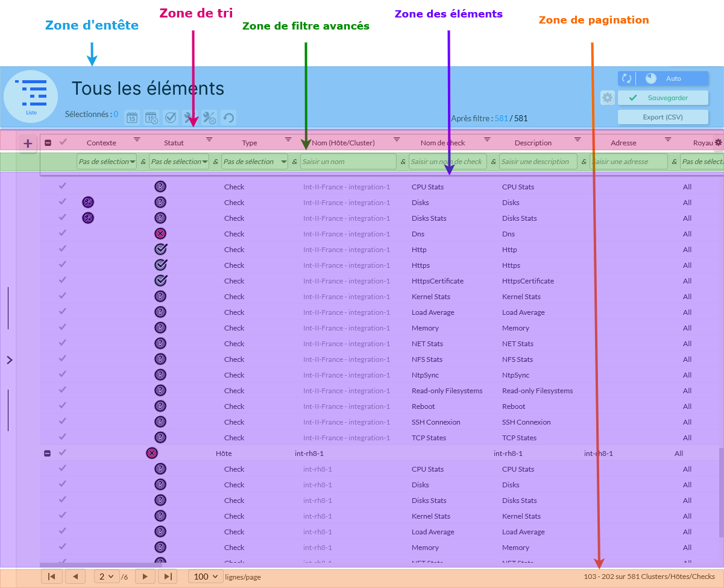Screen dimensions: 724x588
Task: Open column settings gear in table header
Action: 718,143
